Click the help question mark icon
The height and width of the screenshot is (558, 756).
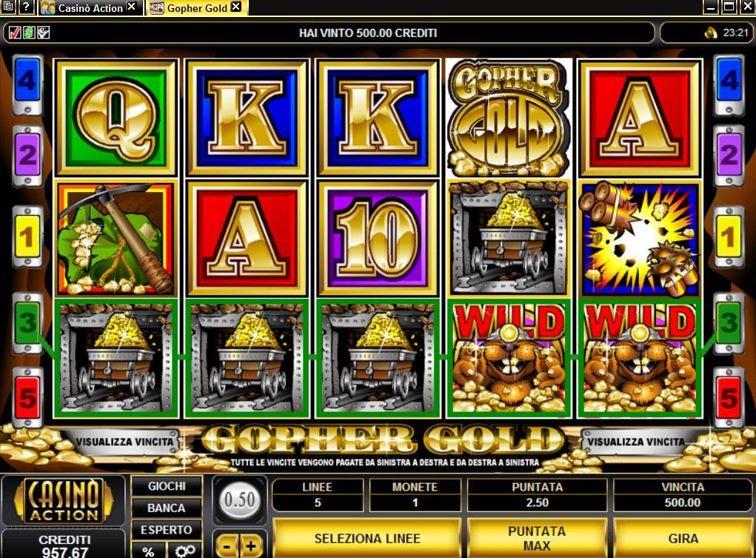[x=26, y=7]
